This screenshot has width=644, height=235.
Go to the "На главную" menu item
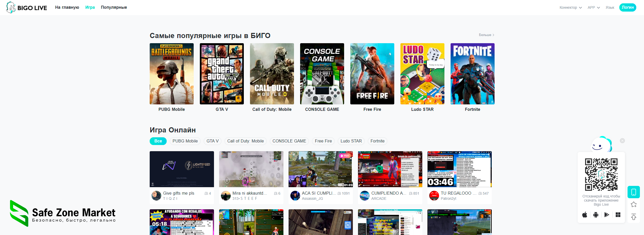point(67,7)
